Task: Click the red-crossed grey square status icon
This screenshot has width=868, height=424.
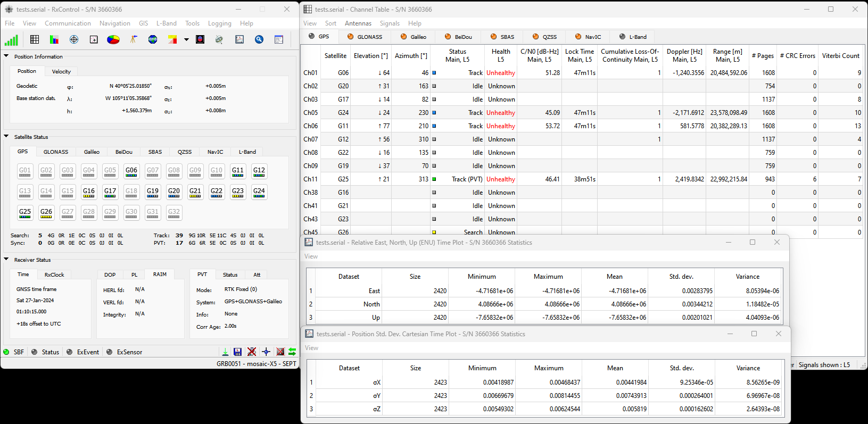Action: point(280,352)
